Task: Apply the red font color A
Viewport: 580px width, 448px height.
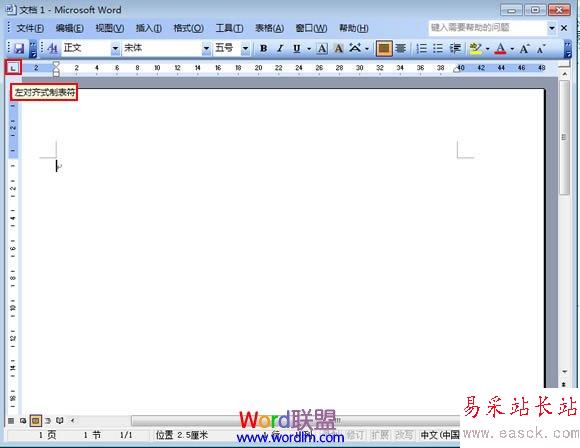Action: (x=500, y=48)
